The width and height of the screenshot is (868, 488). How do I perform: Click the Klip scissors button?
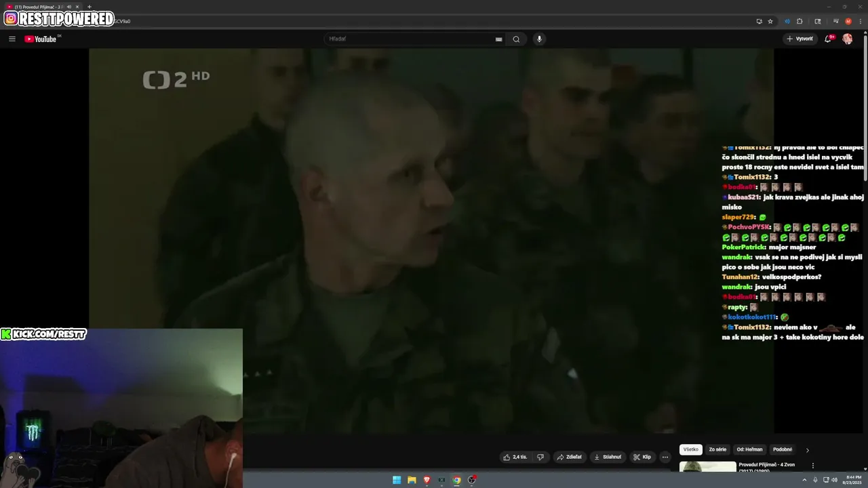pos(642,457)
